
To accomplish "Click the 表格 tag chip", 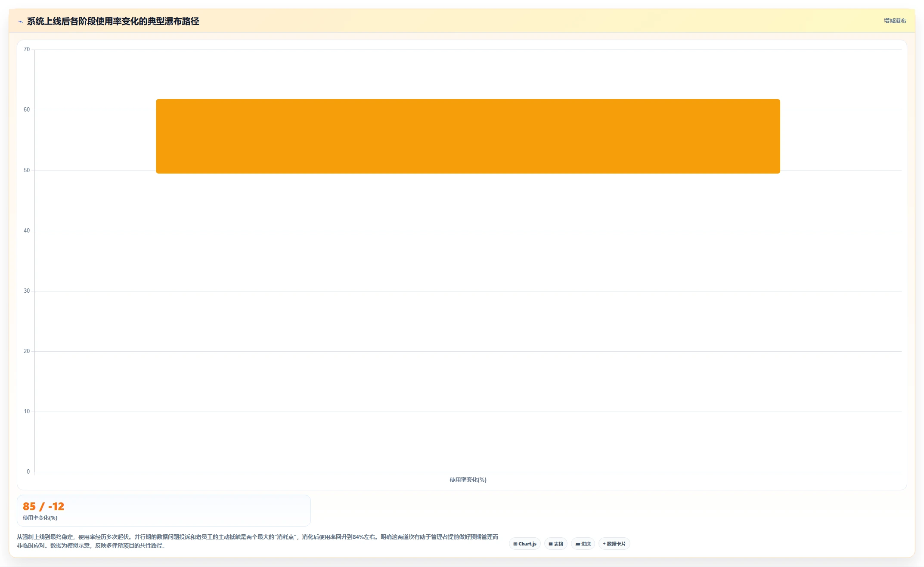I will [555, 544].
